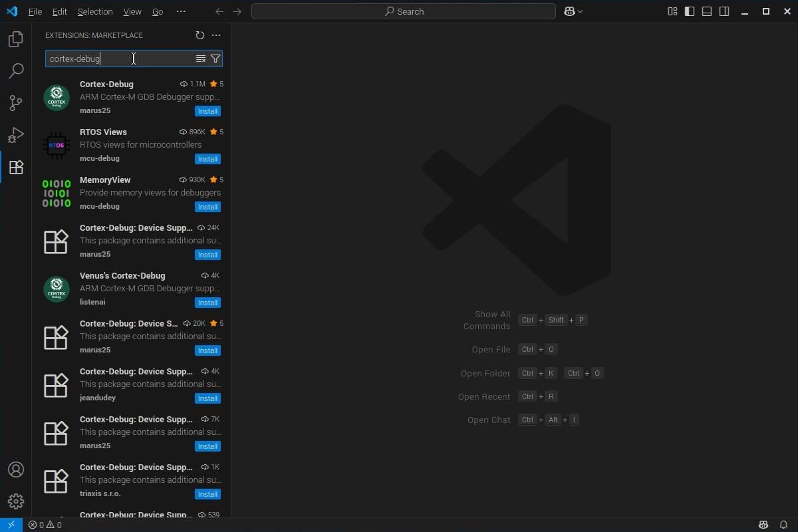Viewport: 798px width, 532px height.
Task: Click the Accounts icon in the activity bar
Action: point(16,469)
